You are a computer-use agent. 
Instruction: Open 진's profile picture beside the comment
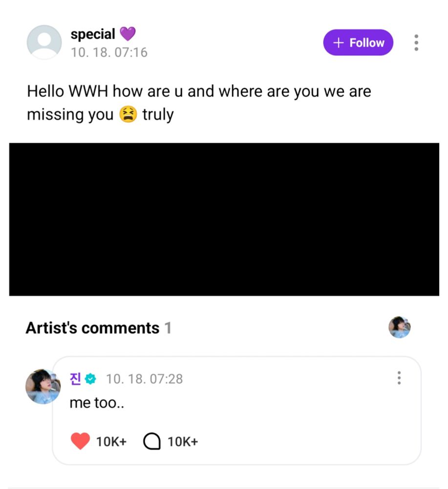tap(43, 386)
